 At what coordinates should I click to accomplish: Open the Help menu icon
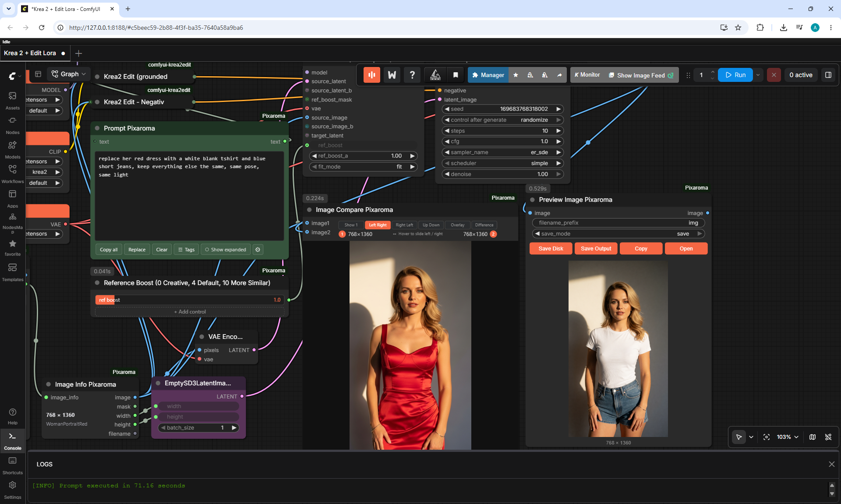coord(12,416)
